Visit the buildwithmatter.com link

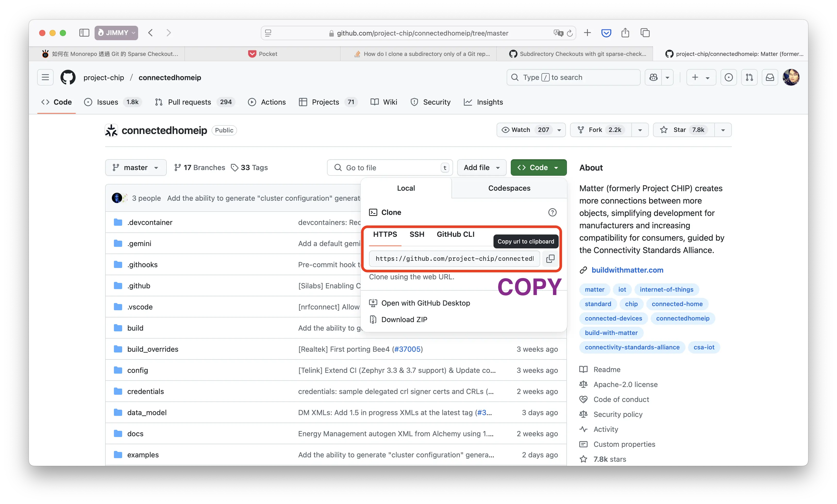click(627, 270)
